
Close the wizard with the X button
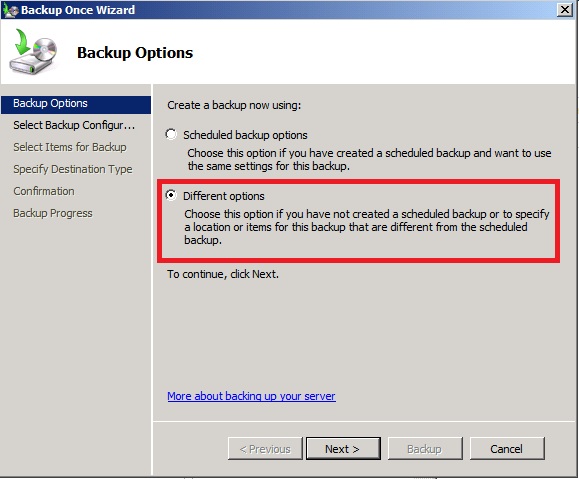[x=565, y=10]
